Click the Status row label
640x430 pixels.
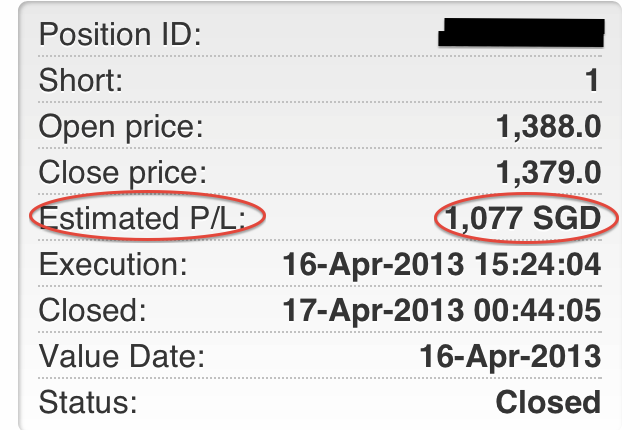tap(86, 402)
